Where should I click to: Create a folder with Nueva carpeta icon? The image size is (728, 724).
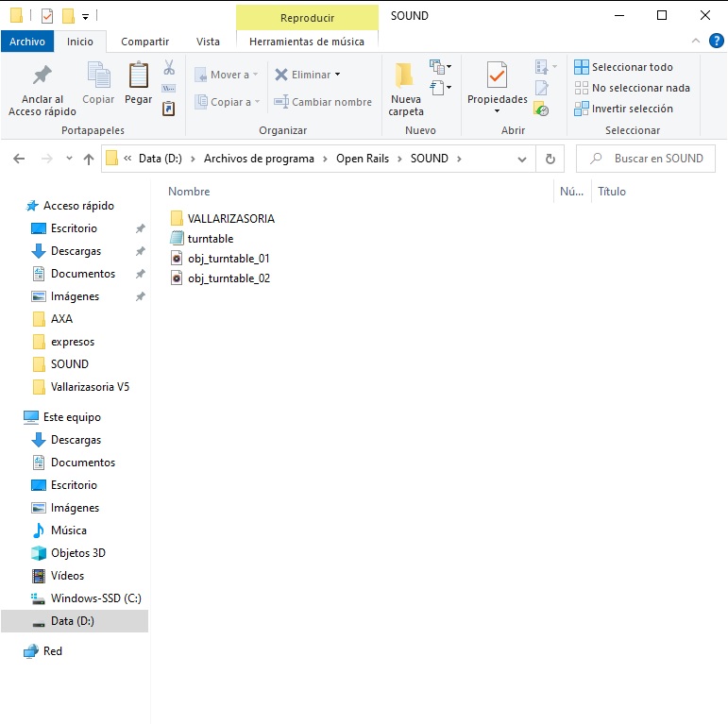(405, 76)
